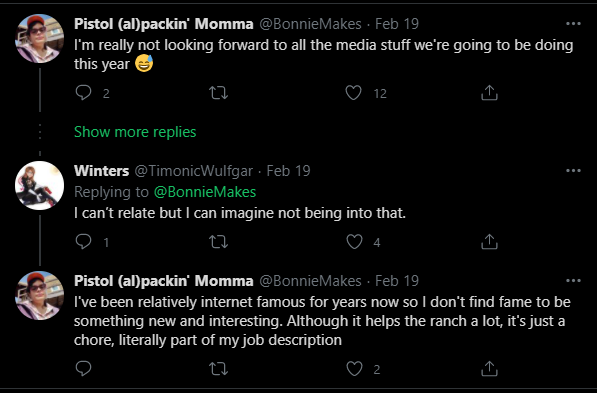Like the Winters tweet with 4 likes
Image resolution: width=597 pixels, height=393 pixels.
(x=354, y=241)
